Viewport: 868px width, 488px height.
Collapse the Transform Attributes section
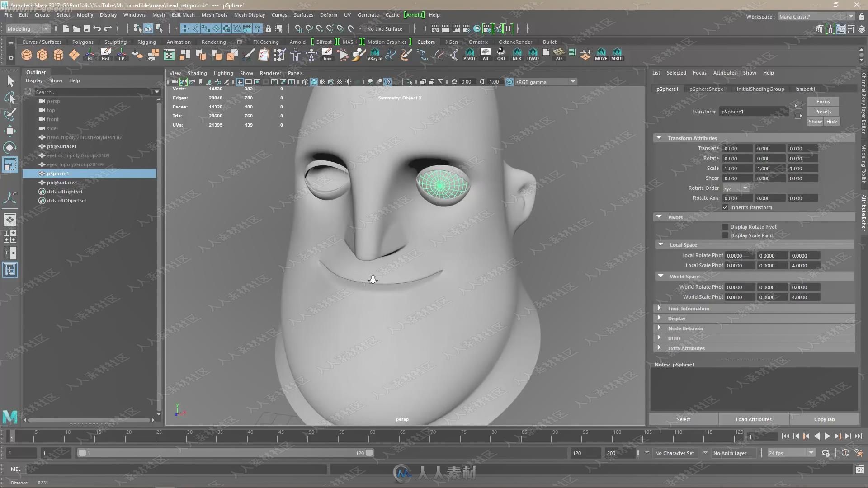659,138
